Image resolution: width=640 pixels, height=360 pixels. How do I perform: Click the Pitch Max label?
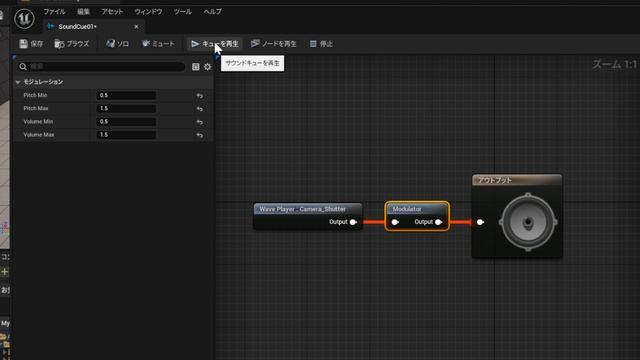coord(36,109)
